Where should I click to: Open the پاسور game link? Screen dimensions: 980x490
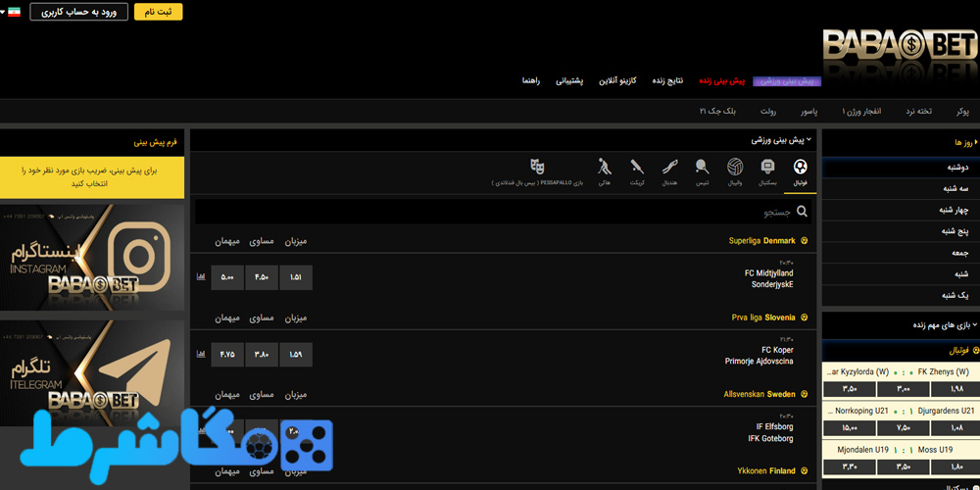[809, 112]
